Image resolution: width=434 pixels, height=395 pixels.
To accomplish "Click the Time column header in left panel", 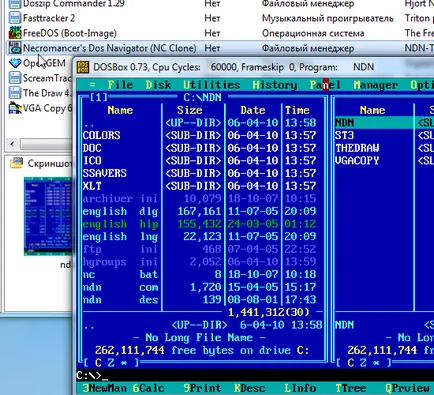I will point(297,110).
